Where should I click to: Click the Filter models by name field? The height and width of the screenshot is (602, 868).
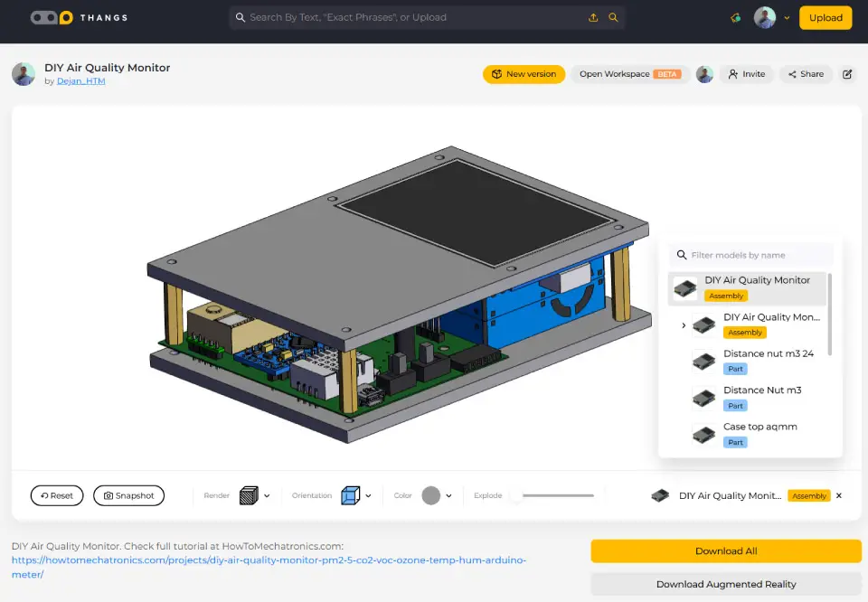(x=759, y=255)
